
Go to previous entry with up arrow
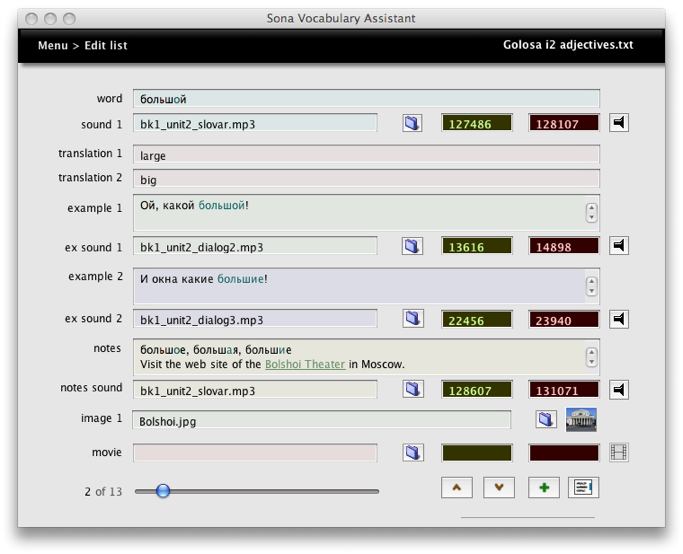click(x=457, y=488)
